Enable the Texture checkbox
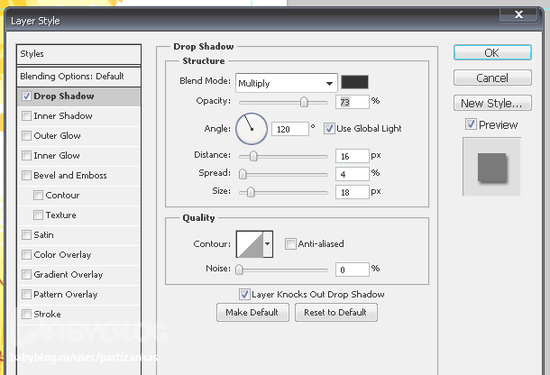The width and height of the screenshot is (550, 375). (38, 215)
